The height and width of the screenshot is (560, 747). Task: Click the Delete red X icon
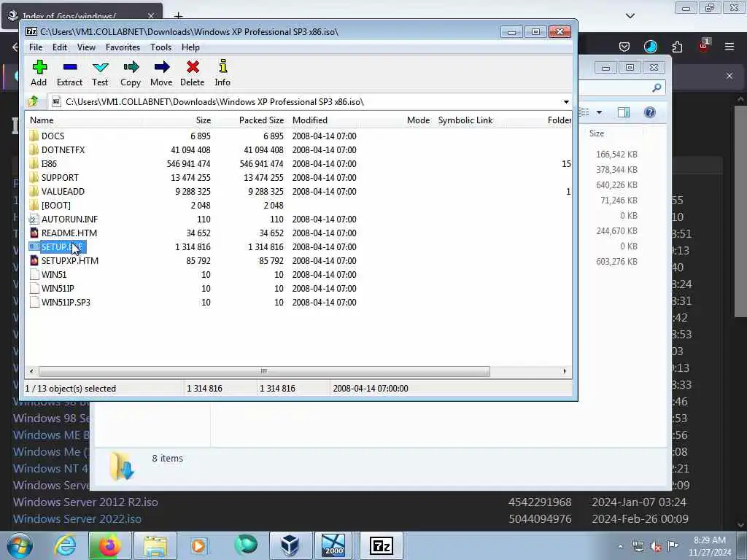point(193,67)
